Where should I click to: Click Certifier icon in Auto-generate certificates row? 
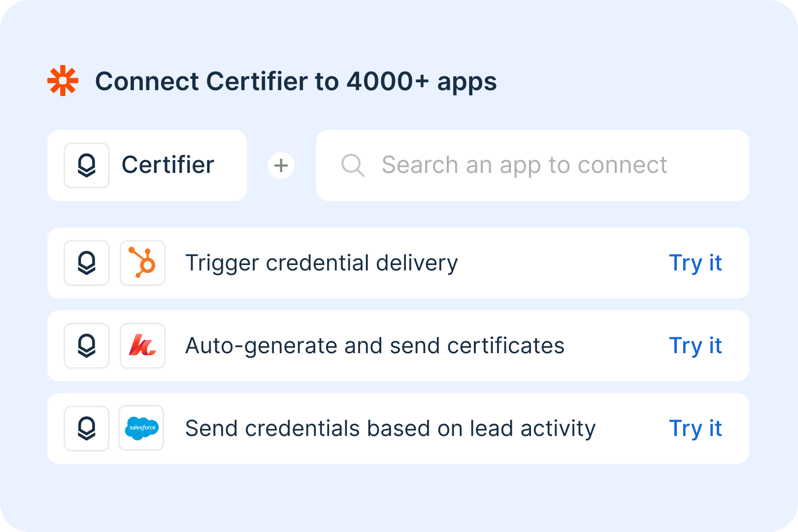tap(87, 346)
